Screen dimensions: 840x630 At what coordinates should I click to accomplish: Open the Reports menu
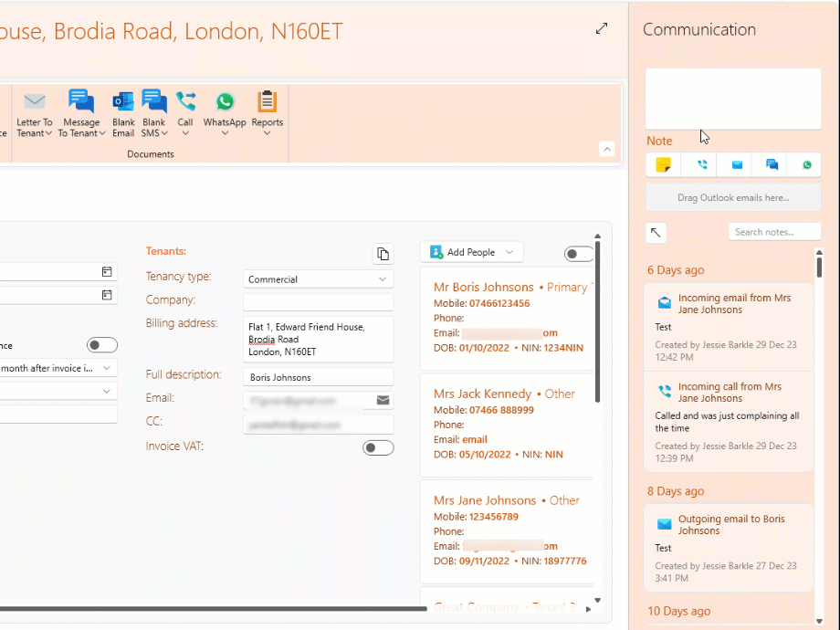click(267, 113)
